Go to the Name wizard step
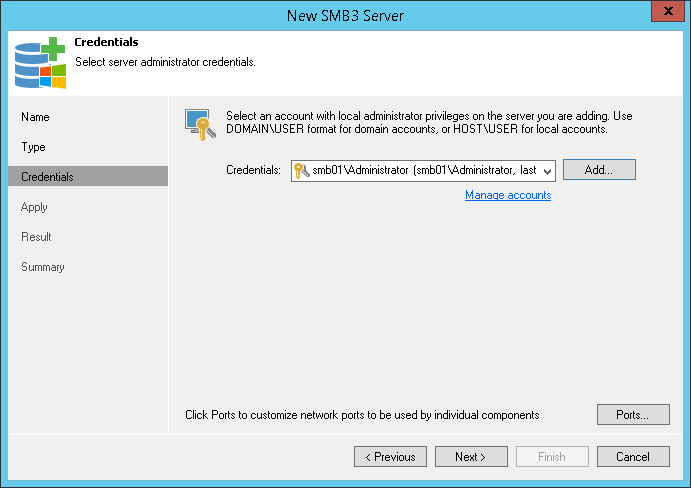The width and height of the screenshot is (691, 488). pos(35,117)
